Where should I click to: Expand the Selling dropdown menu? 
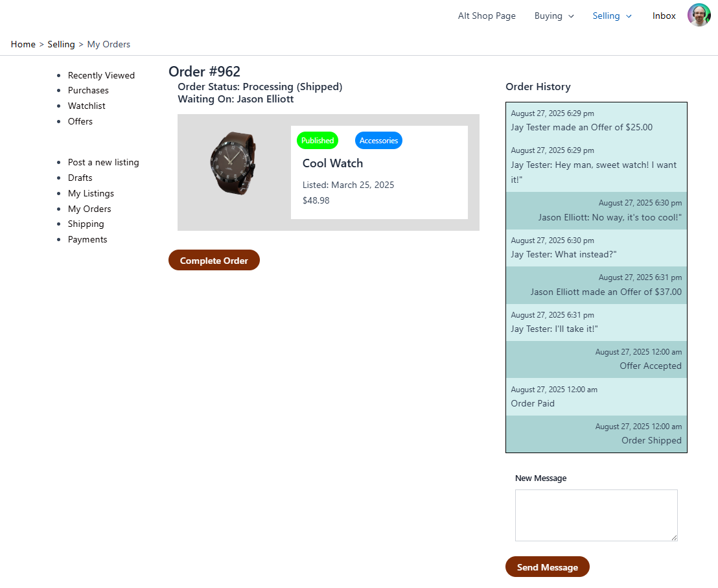click(612, 16)
